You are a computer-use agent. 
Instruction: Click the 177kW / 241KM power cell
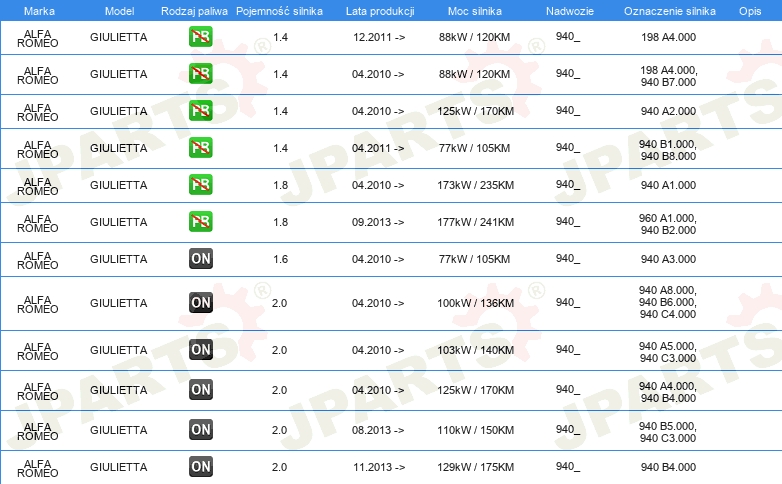pyautogui.click(x=475, y=222)
